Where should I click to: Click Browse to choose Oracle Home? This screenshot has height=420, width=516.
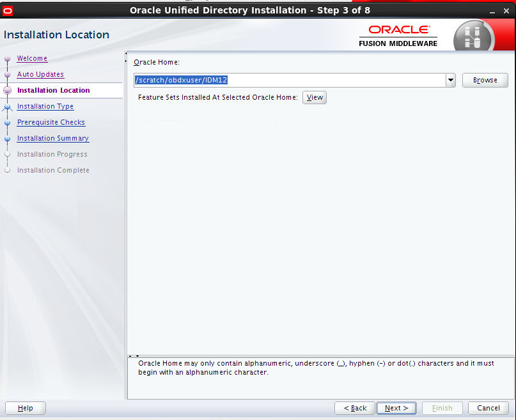[x=485, y=80]
